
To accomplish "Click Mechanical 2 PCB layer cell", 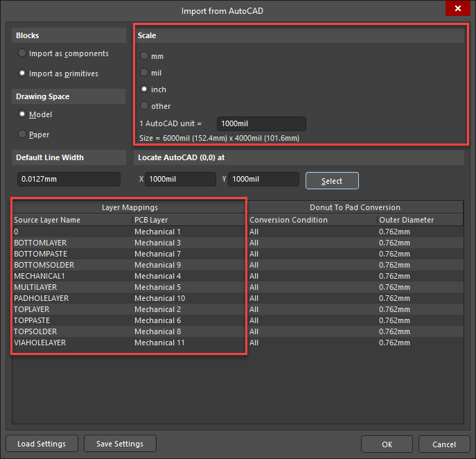I will tap(188, 309).
